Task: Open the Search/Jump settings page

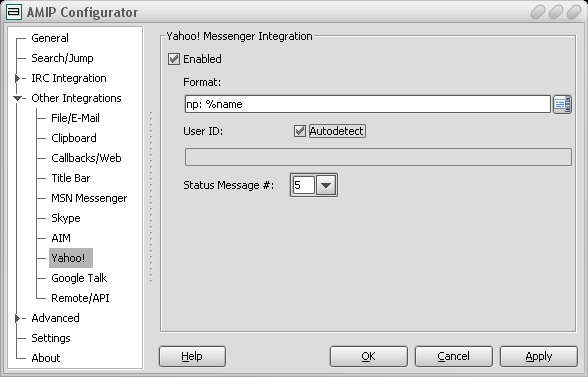Action: coord(62,58)
